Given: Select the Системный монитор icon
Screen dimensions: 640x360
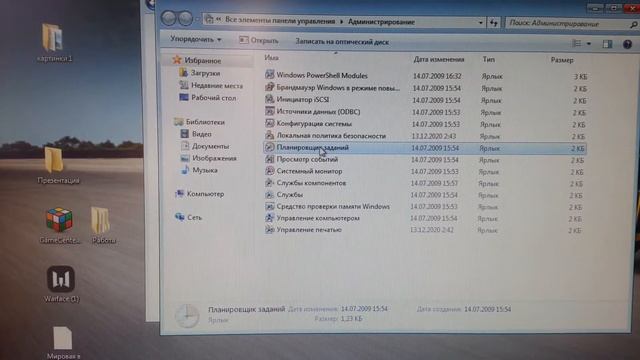Looking at the screenshot, I should click(269, 171).
